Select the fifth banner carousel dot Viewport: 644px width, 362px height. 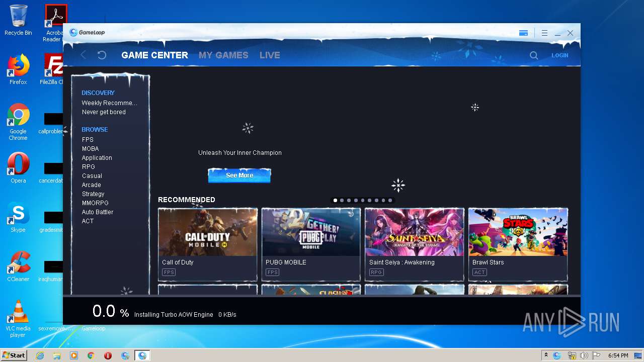coord(363,200)
